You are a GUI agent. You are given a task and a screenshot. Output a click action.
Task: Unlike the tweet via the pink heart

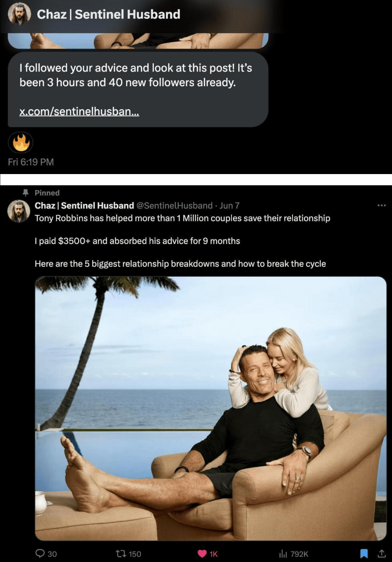point(202,553)
